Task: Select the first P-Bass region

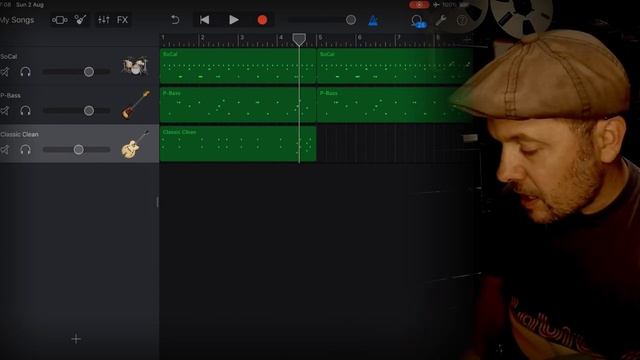Action: pyautogui.click(x=238, y=105)
